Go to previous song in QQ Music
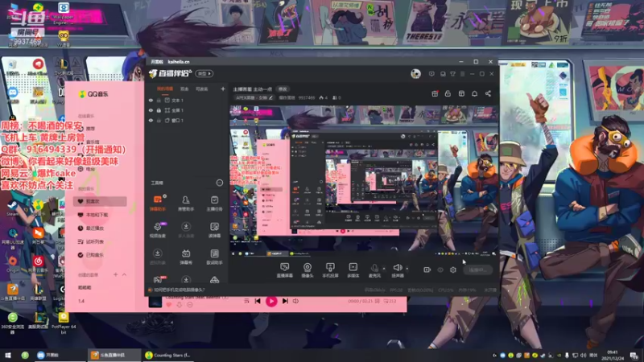The height and width of the screenshot is (362, 644). click(x=258, y=301)
